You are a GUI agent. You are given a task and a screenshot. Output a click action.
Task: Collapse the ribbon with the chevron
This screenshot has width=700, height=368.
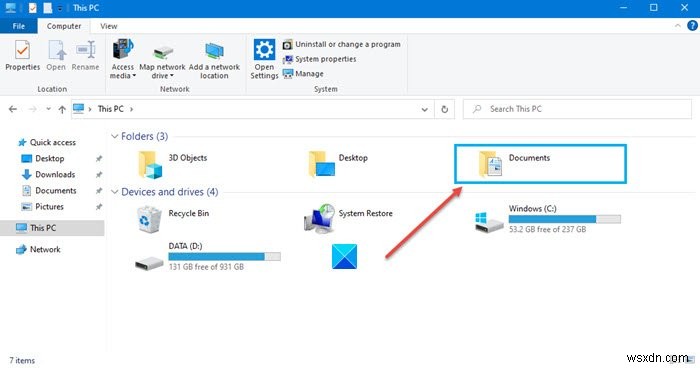pyautogui.click(x=678, y=26)
